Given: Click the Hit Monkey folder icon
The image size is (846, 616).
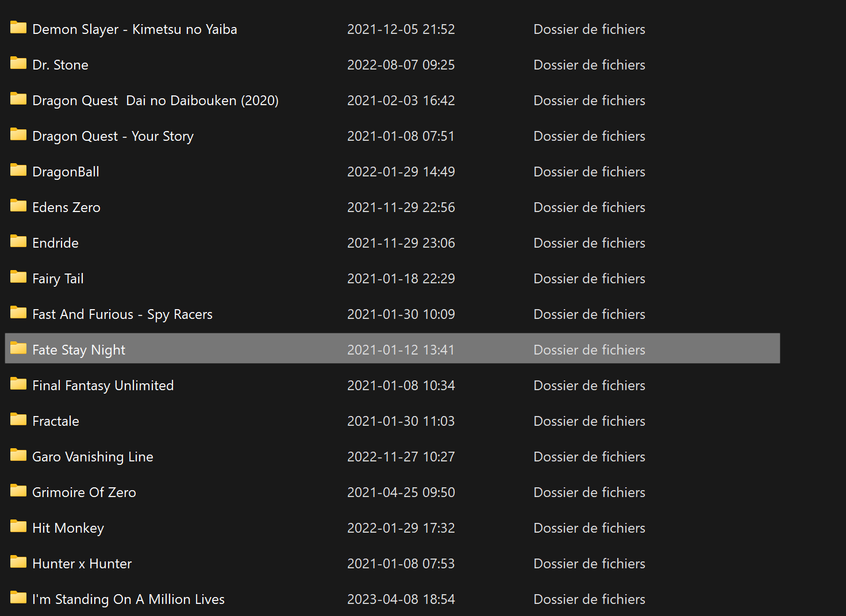Looking at the screenshot, I should click(x=18, y=526).
